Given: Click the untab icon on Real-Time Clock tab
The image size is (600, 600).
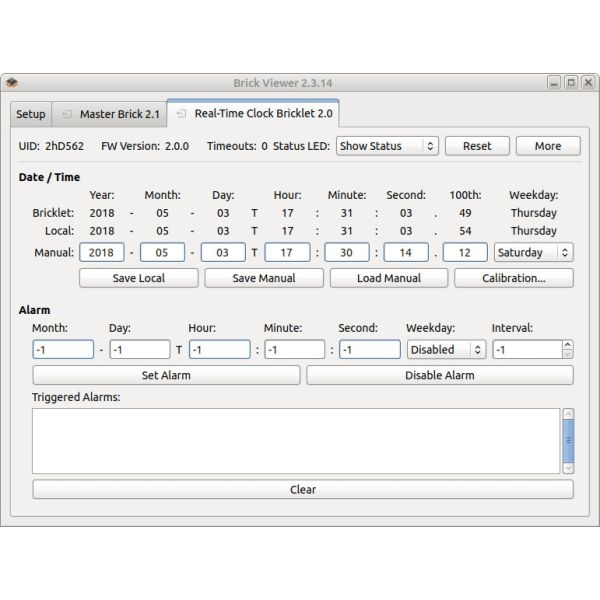Looking at the screenshot, I should coord(181,114).
